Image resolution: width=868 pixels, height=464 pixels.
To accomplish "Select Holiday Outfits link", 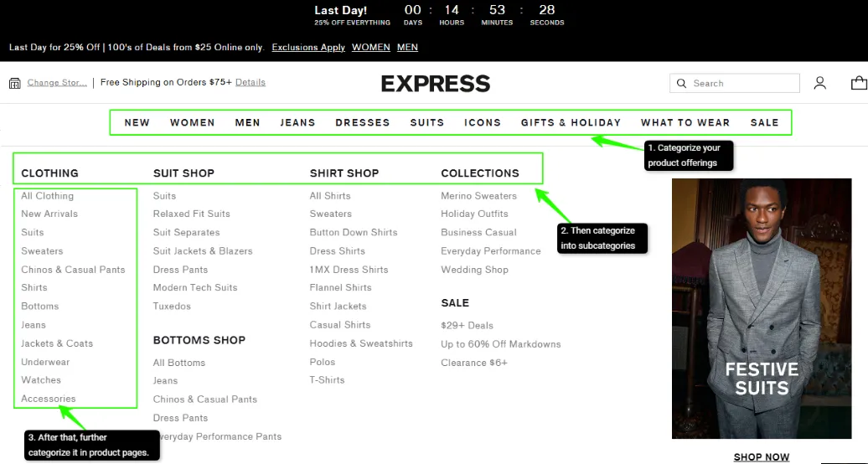I will click(474, 214).
